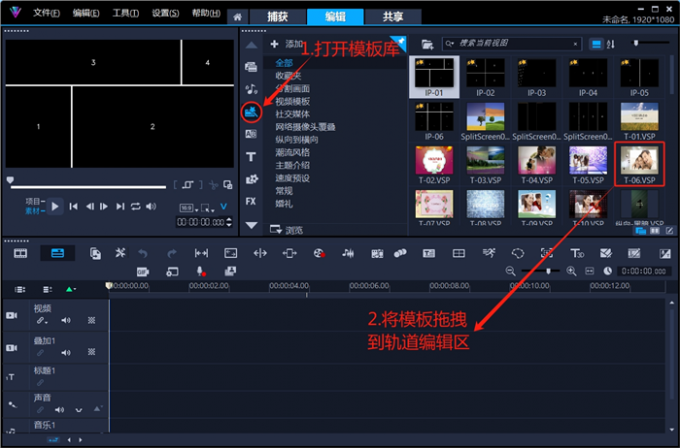Image resolution: width=680 pixels, height=448 pixels.
Task: Select the 婚礼 category
Action: pos(284,203)
